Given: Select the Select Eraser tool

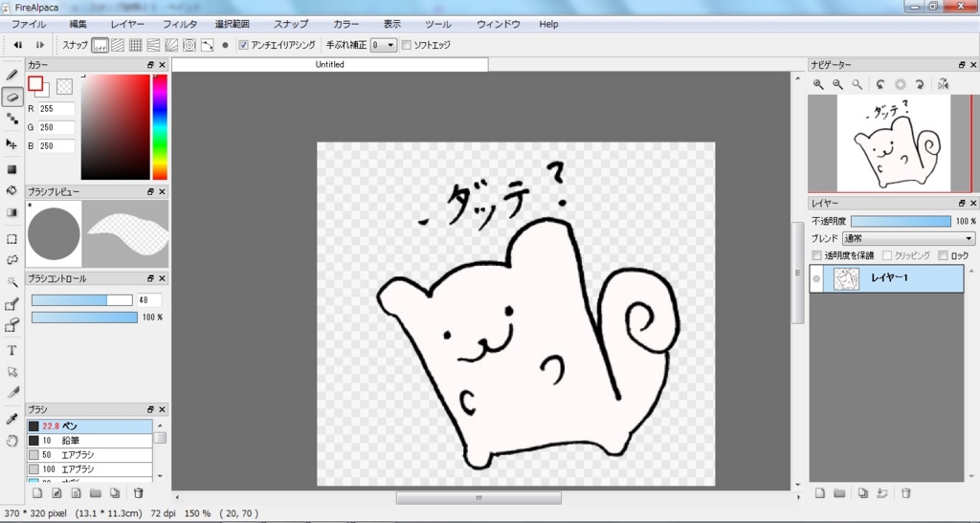Looking at the screenshot, I should [11, 325].
